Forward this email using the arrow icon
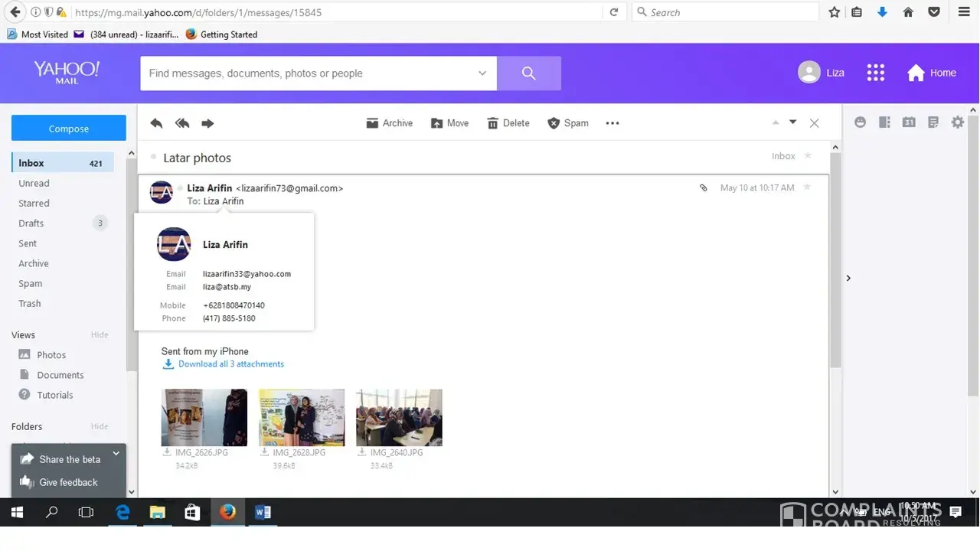 coord(207,123)
